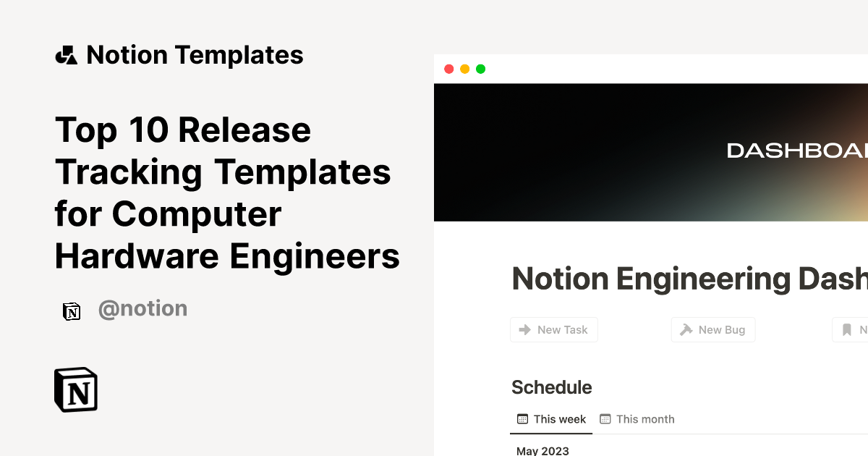The image size is (868, 456).
Task: Click the Notion logo above Notion Templates heading
Action: coord(66,54)
